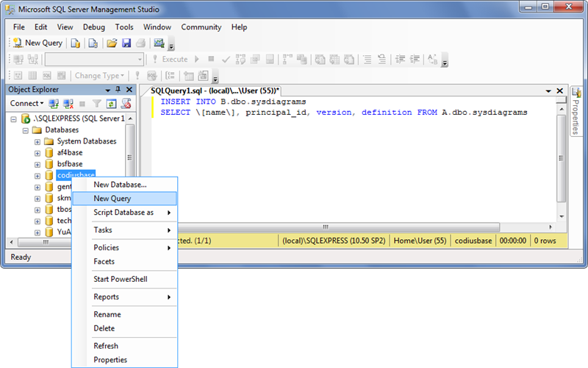The image size is (588, 368).
Task: Select Properties at bottom of context menu
Action: coord(110,360)
